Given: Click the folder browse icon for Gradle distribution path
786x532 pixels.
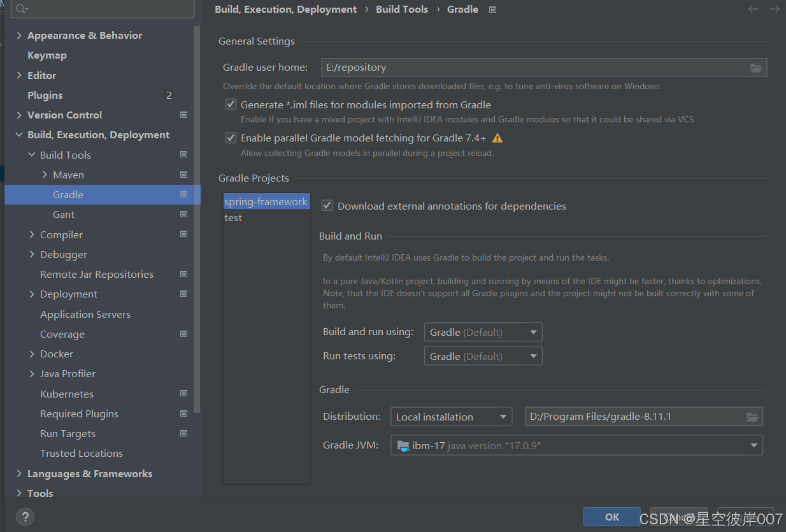Looking at the screenshot, I should point(752,417).
